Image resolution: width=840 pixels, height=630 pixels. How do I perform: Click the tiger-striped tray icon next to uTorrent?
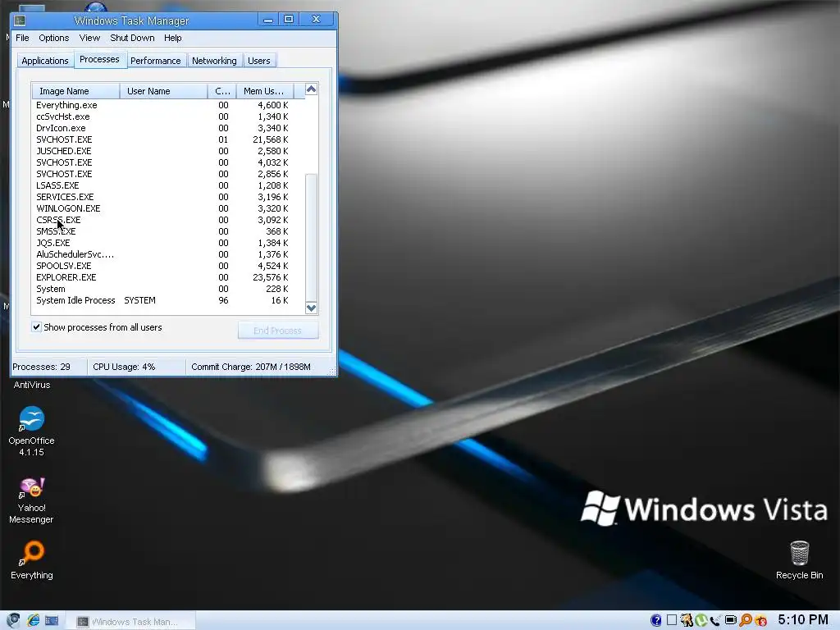coord(687,620)
